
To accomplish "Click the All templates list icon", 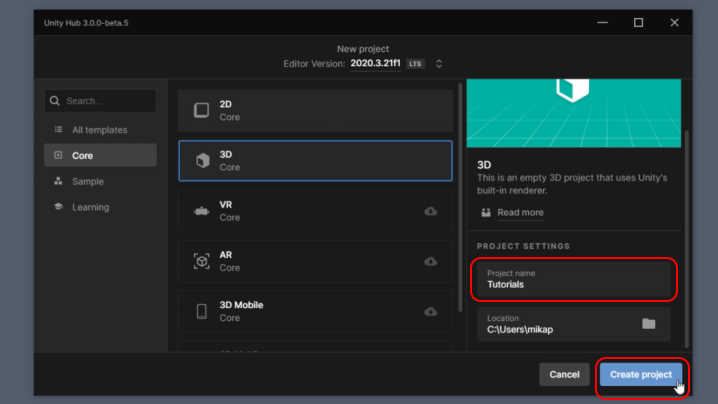I will pyautogui.click(x=59, y=130).
